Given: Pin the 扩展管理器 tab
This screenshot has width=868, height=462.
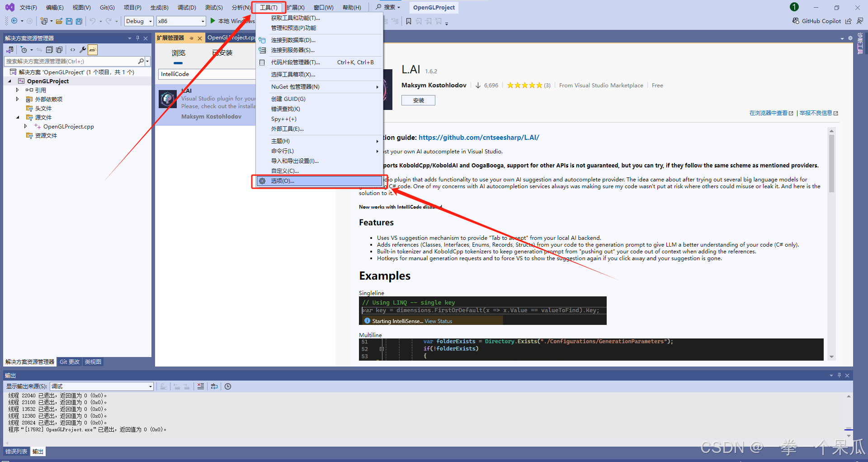Looking at the screenshot, I should pyautogui.click(x=192, y=38).
